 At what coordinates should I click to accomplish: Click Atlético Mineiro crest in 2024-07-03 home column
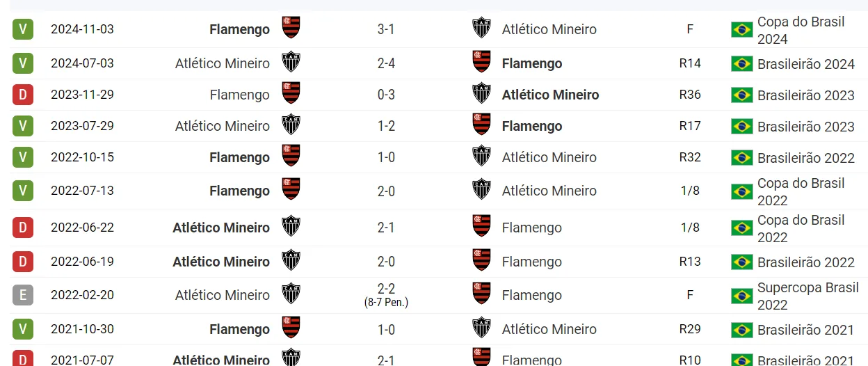[x=291, y=62]
